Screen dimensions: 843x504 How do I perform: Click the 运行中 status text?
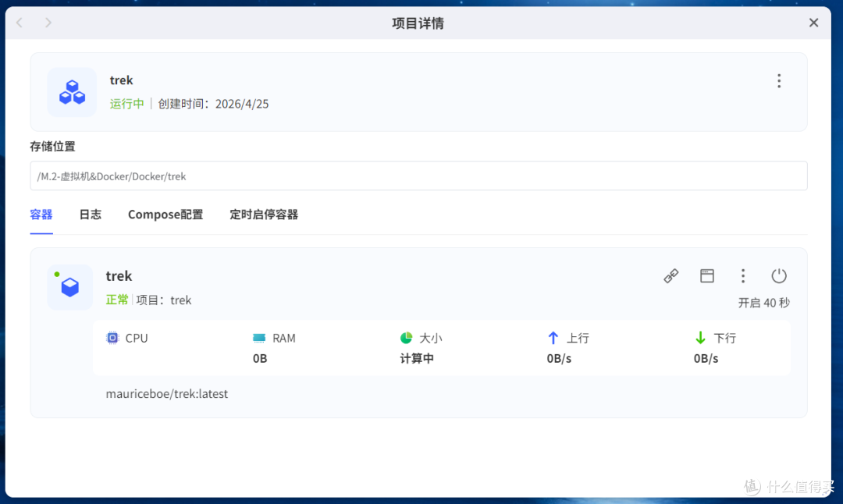[127, 104]
